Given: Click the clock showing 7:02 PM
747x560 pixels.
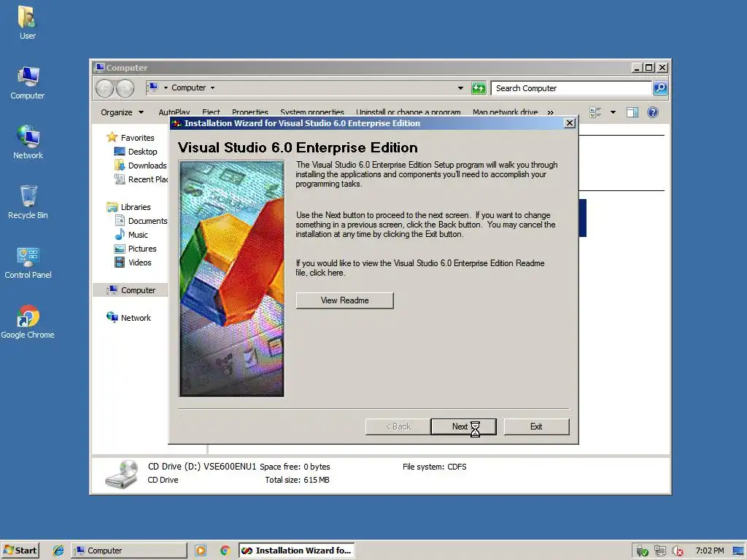Looking at the screenshot, I should (x=709, y=551).
